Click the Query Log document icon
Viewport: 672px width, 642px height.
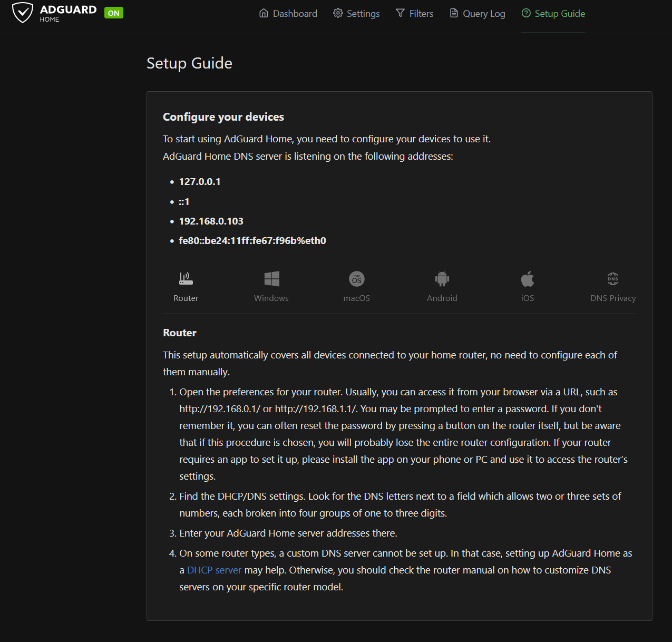tap(454, 13)
